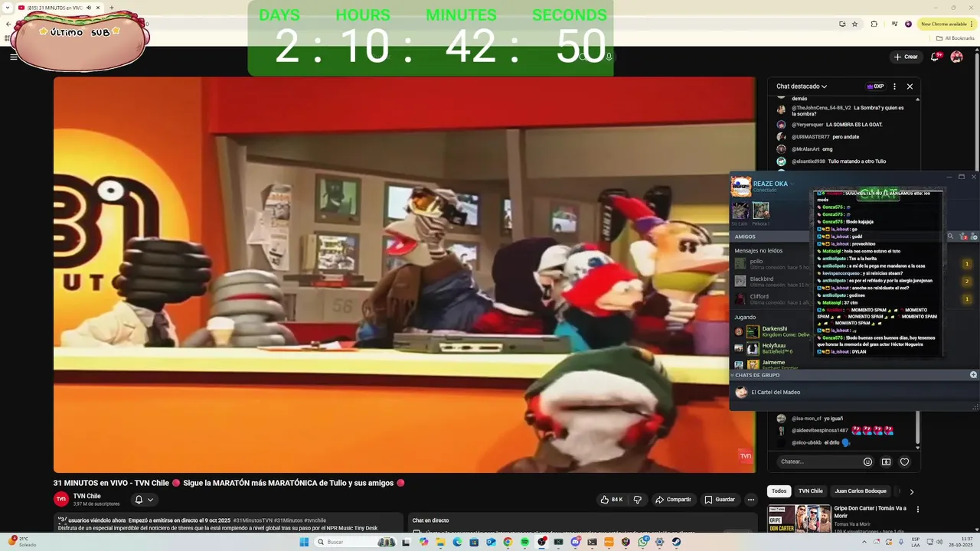The height and width of the screenshot is (551, 980).
Task: Open Google Chrome from the taskbar
Action: click(x=508, y=542)
